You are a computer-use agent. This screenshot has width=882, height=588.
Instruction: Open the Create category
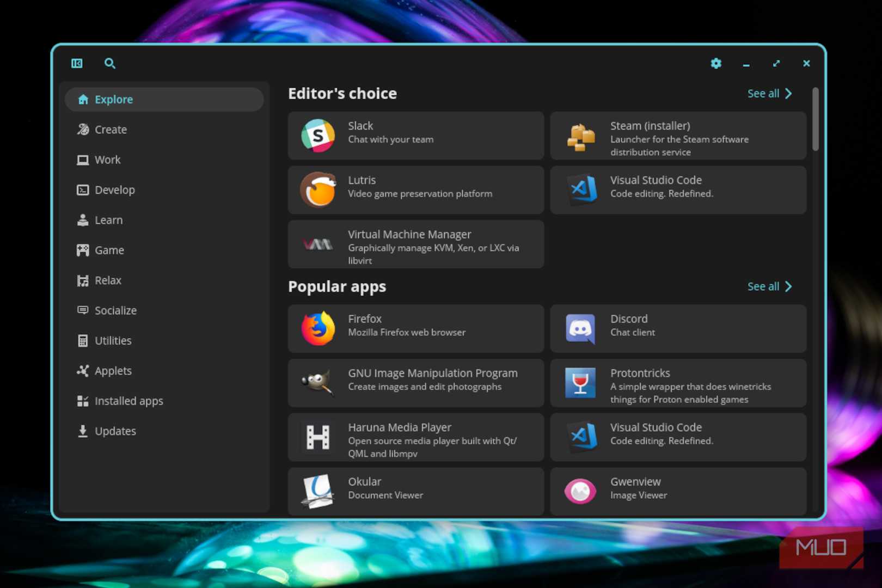pyautogui.click(x=164, y=130)
